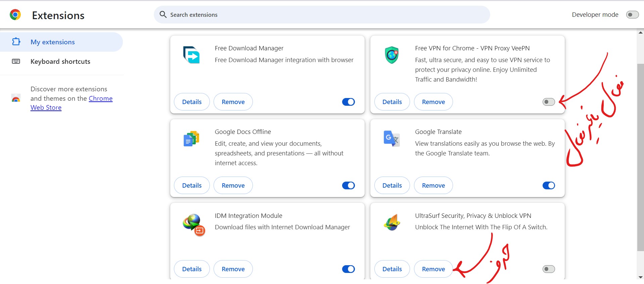Remove the Free VPN VeePN extension
The height and width of the screenshot is (284, 644).
click(x=433, y=102)
